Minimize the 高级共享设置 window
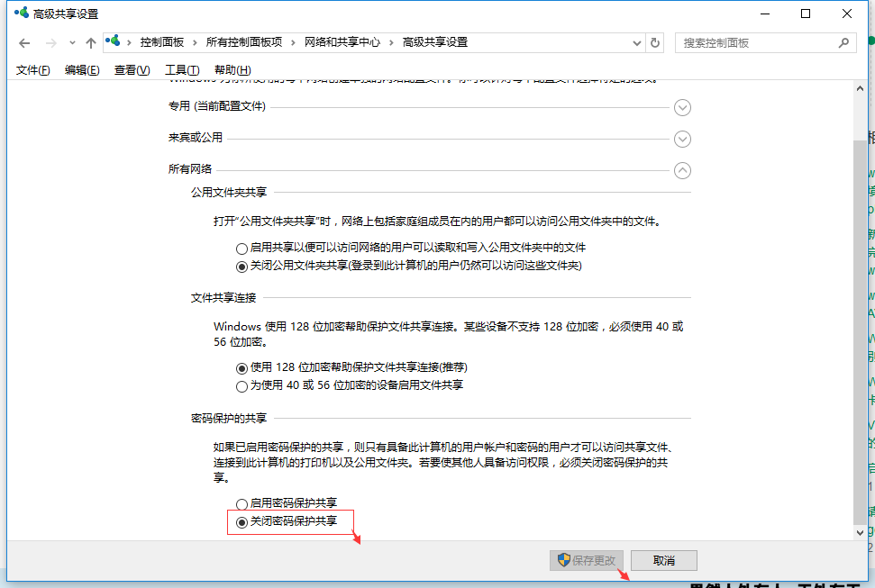 [x=765, y=14]
